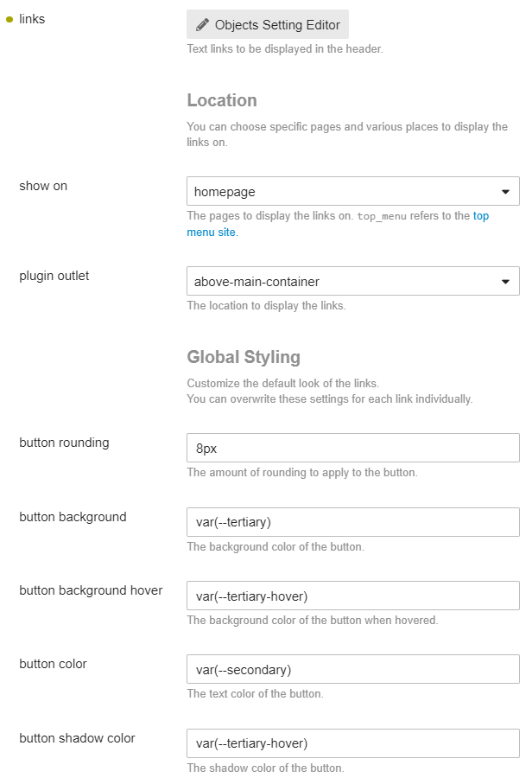Click the button background hover label
Image resolution: width=532 pixels, height=784 pixels.
(x=91, y=590)
